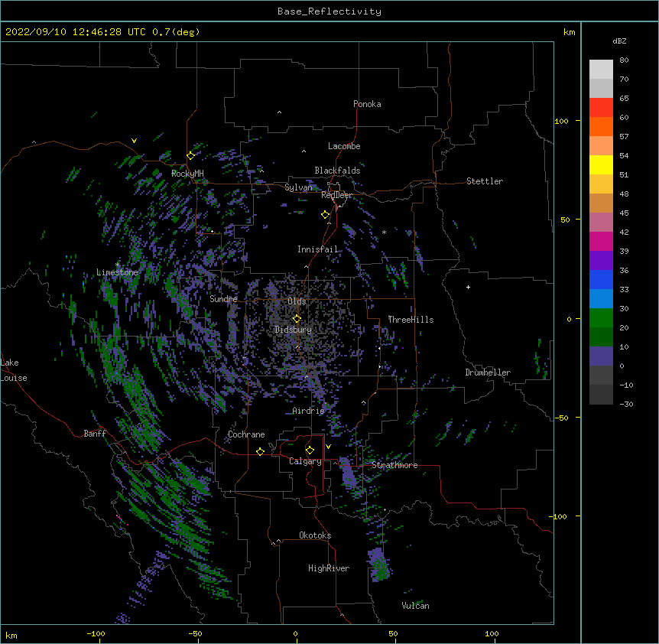
Task: Click the Didsbury town label
Action: point(294,330)
